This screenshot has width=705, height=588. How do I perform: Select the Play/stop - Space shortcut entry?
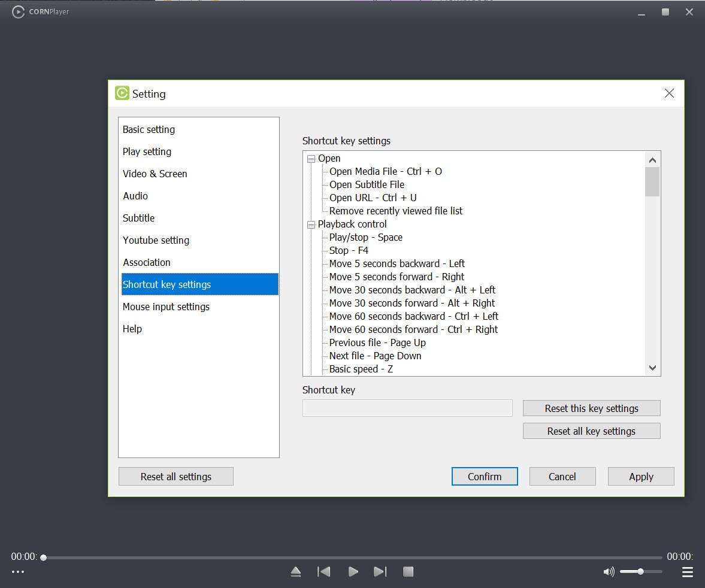[x=365, y=237]
